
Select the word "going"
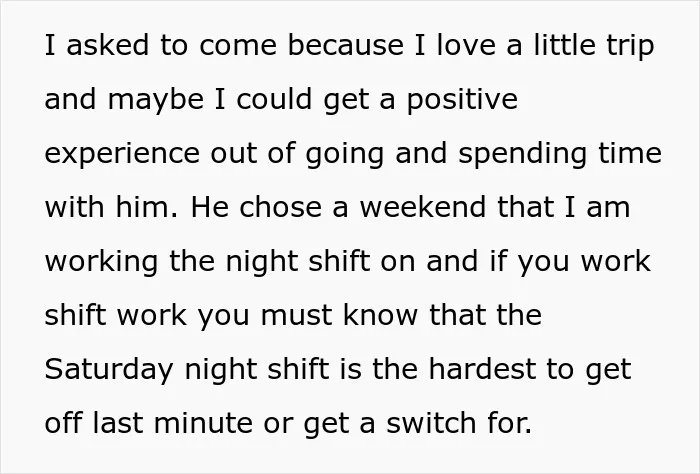345,154
